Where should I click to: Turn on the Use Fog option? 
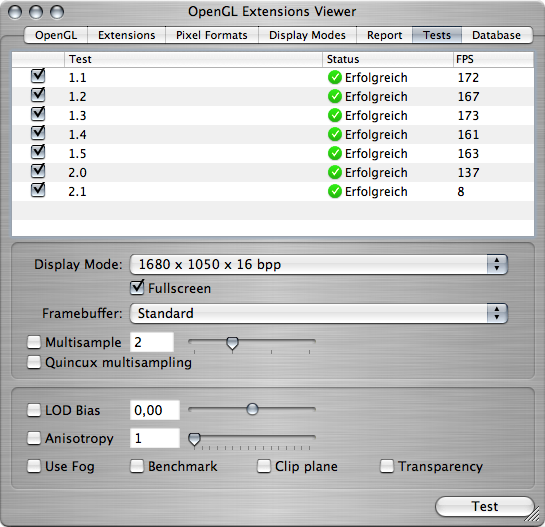pyautogui.click(x=34, y=466)
